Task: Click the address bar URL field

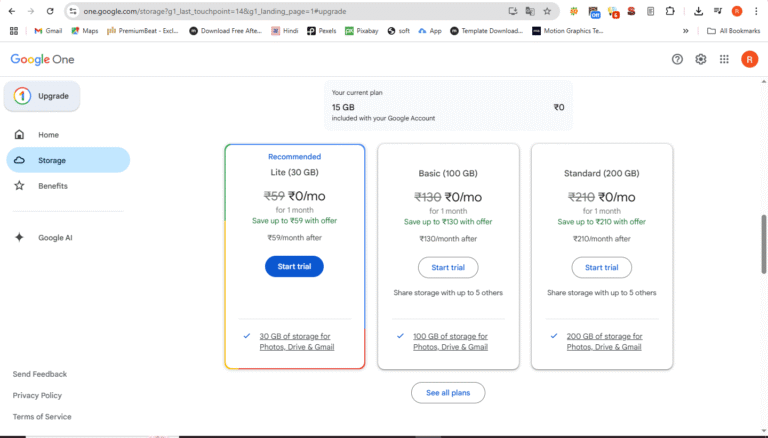Action: pyautogui.click(x=290, y=11)
